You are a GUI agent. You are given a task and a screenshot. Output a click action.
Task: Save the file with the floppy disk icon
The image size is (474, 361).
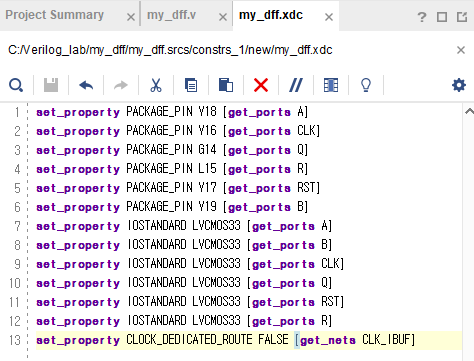pyautogui.click(x=51, y=85)
